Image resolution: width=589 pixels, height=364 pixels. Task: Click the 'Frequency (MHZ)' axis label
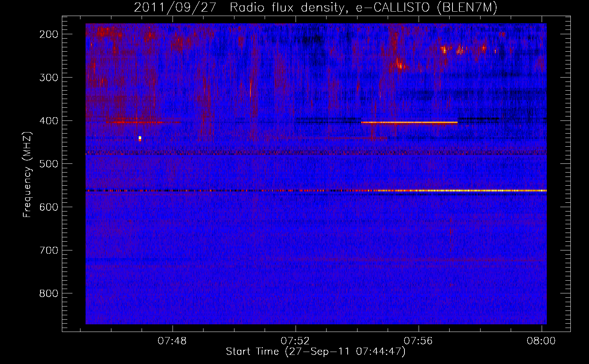point(27,175)
